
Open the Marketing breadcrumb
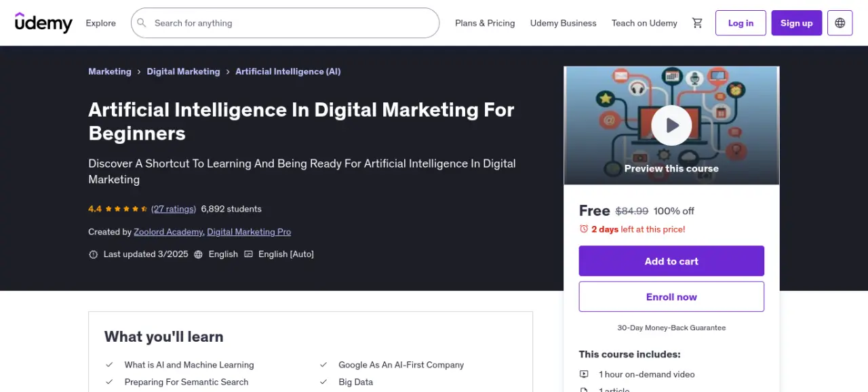click(x=110, y=71)
